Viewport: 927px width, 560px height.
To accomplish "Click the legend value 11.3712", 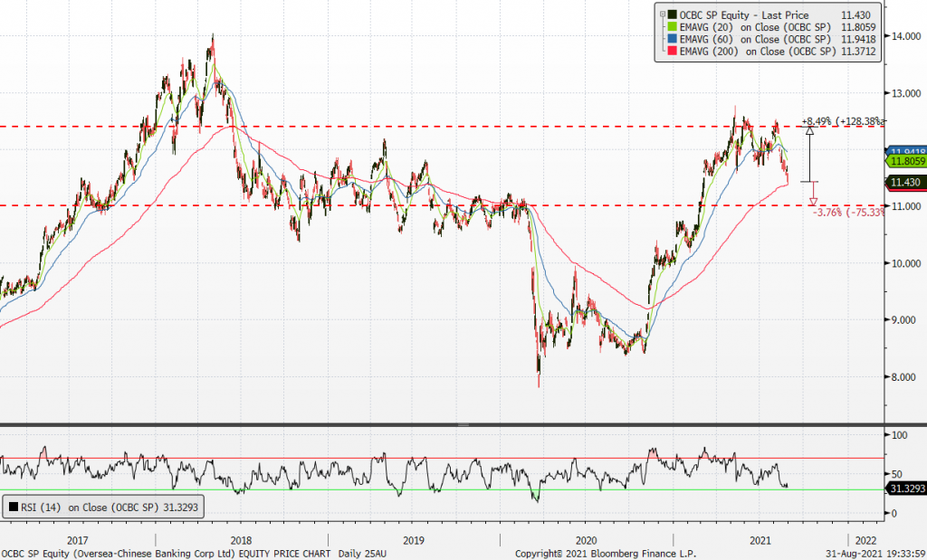I will [858, 52].
